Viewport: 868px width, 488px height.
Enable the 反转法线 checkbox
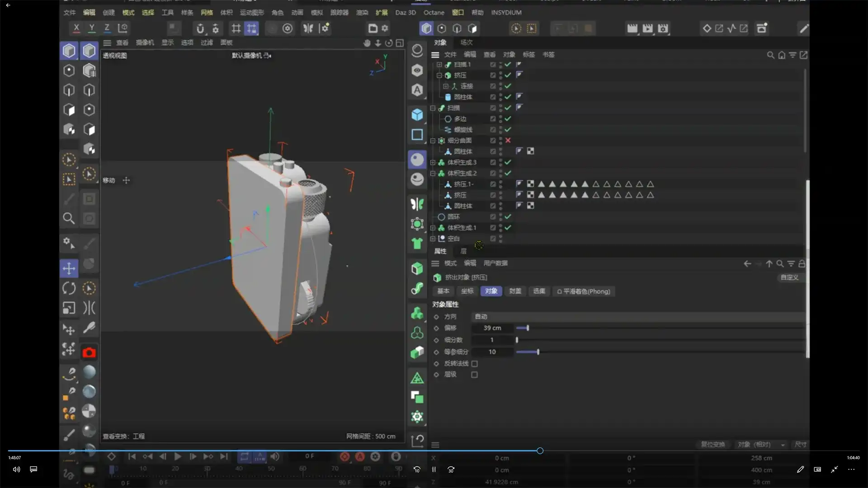coord(474,363)
